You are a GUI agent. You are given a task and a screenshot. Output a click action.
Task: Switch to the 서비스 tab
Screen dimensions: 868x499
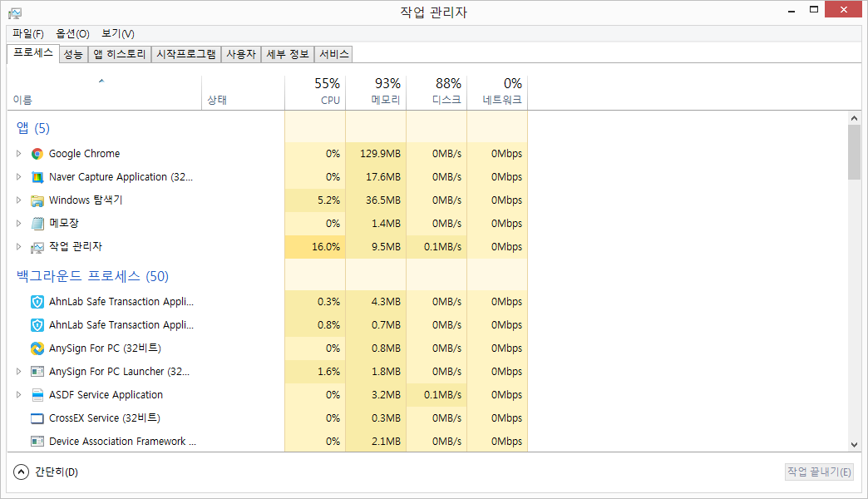point(333,54)
